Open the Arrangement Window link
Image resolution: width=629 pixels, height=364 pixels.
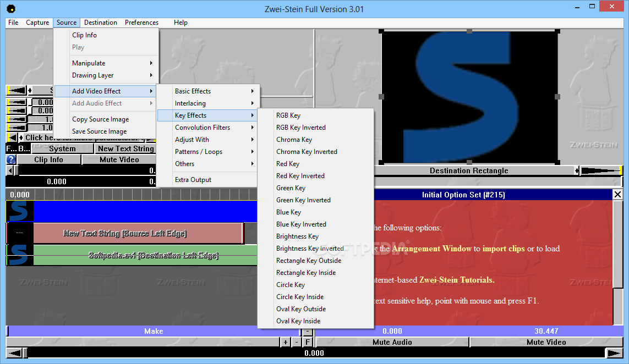[431, 249]
